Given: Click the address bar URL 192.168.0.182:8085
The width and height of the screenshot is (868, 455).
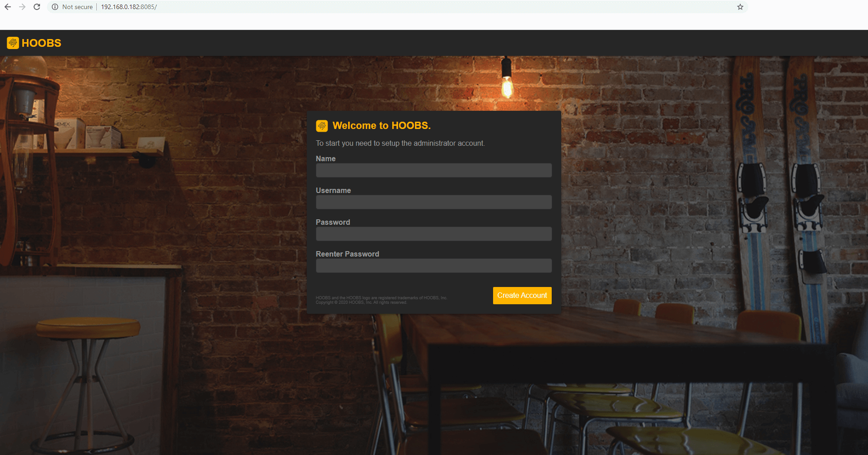Looking at the screenshot, I should 129,7.
